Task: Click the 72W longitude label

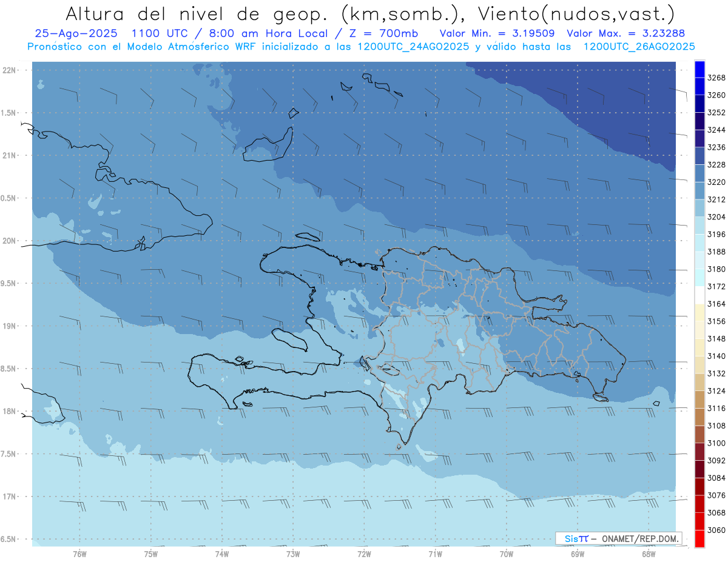Action: point(364,554)
